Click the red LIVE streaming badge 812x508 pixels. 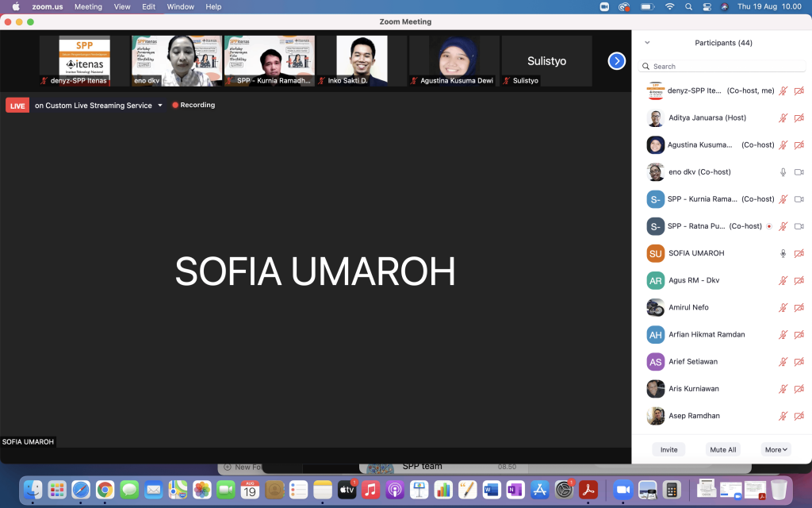[x=17, y=106]
